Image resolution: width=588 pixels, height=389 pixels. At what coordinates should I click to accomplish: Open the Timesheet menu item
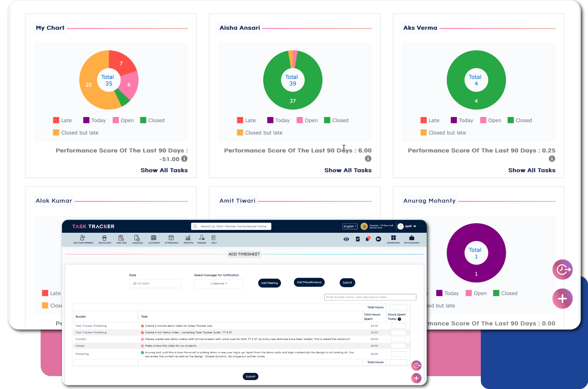(137, 239)
